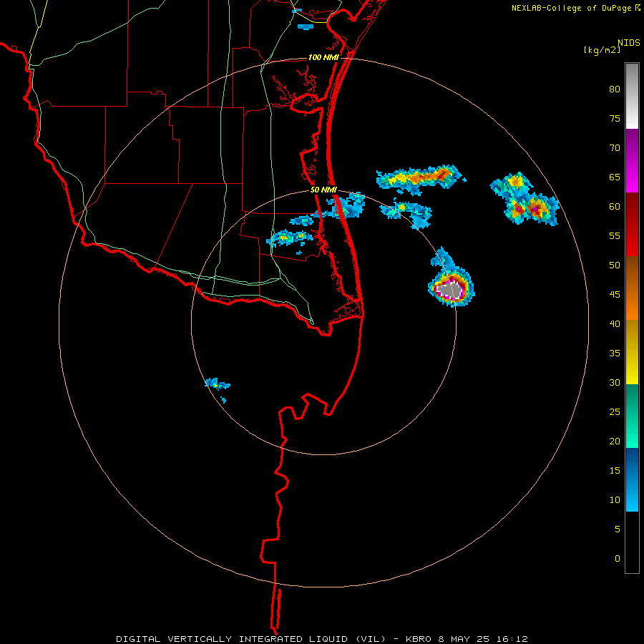Screen dimensions: 644x644
Task: Click the far-east storm cluster with magenta cores
Action: [525, 199]
